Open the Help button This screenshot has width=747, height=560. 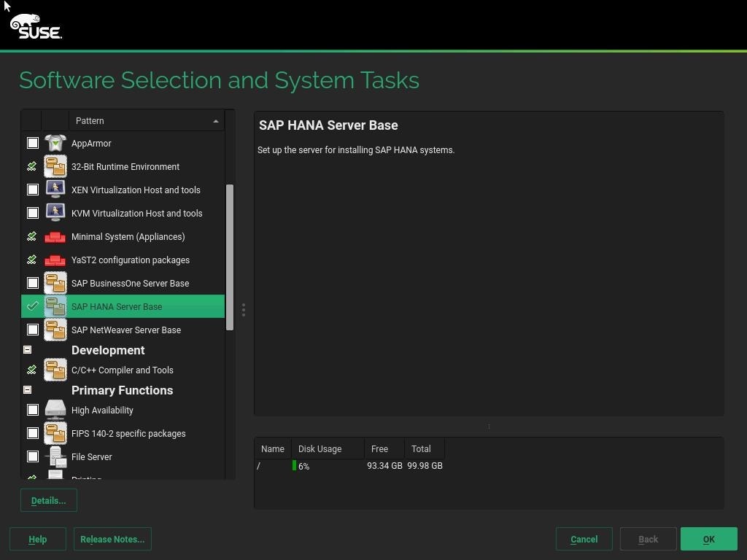click(x=38, y=539)
